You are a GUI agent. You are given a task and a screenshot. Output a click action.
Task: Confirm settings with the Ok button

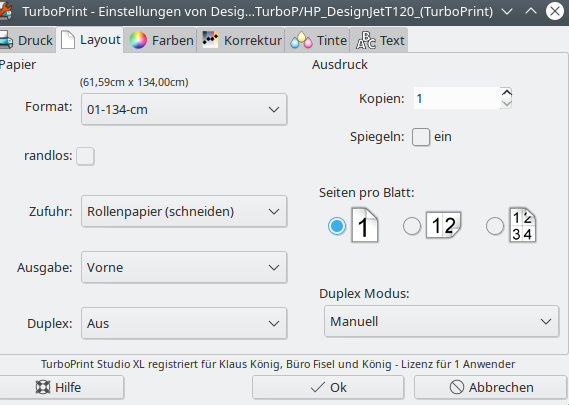[328, 387]
